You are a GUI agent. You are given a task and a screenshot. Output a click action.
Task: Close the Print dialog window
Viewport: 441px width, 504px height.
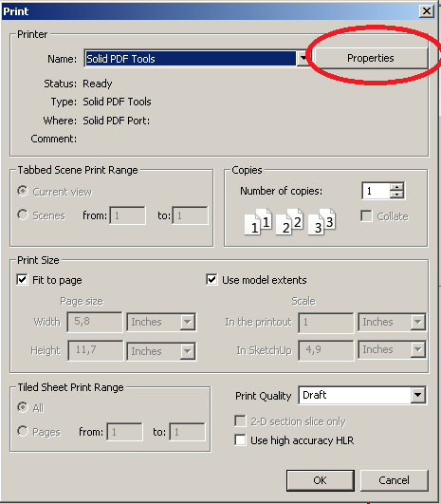[427, 11]
